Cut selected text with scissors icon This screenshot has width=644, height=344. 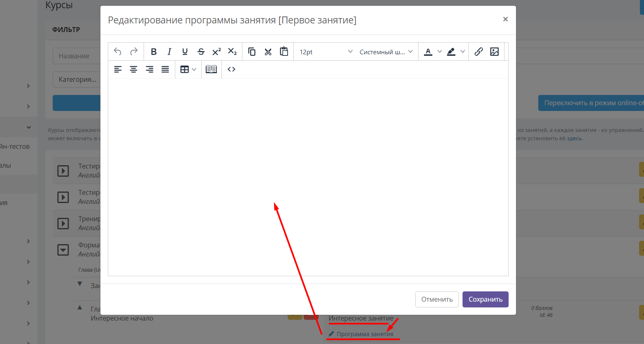click(268, 51)
